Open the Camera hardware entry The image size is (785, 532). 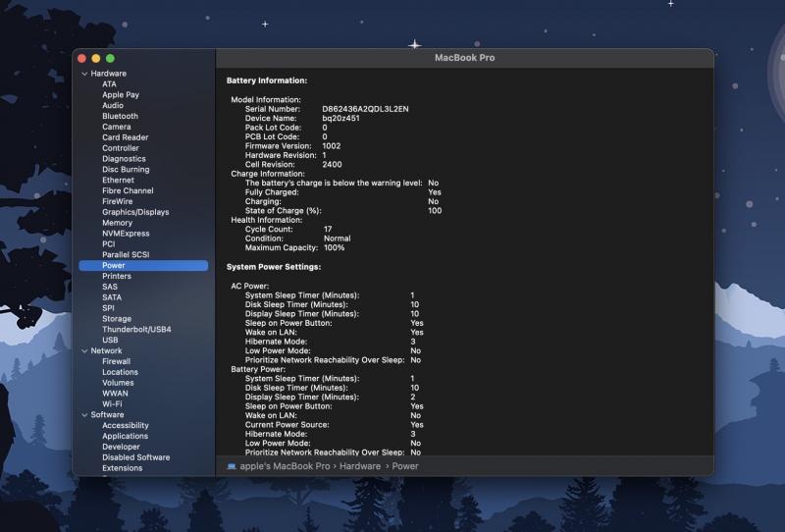coord(117,127)
